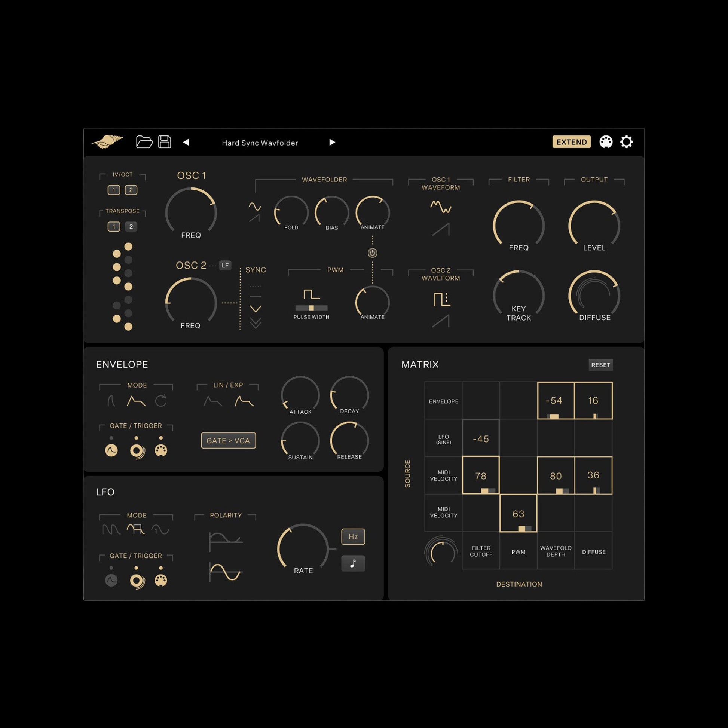Click the Pulse Width slider

[311, 308]
